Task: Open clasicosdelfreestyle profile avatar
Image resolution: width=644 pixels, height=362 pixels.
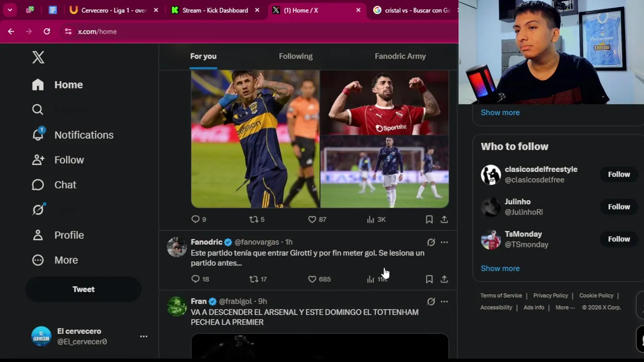Action: tap(491, 174)
